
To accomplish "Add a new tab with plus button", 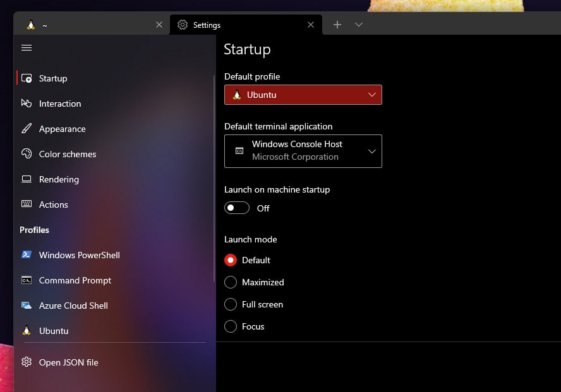I will tap(337, 25).
